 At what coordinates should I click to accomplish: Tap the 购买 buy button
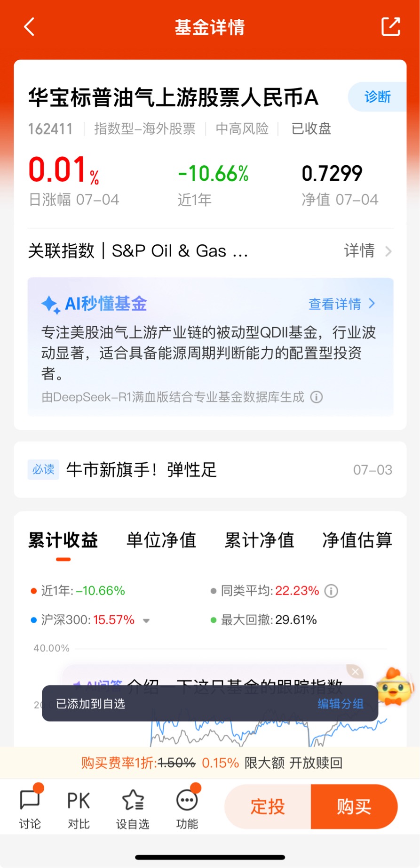tap(354, 806)
